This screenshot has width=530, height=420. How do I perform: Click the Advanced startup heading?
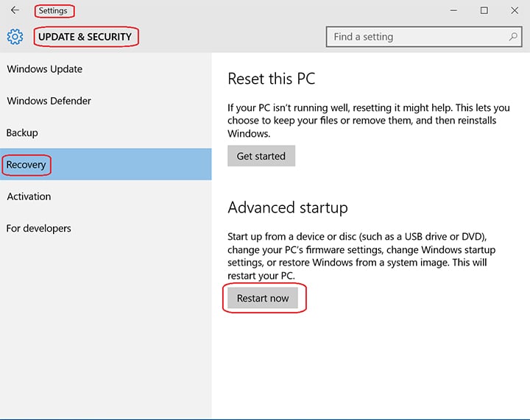click(288, 207)
